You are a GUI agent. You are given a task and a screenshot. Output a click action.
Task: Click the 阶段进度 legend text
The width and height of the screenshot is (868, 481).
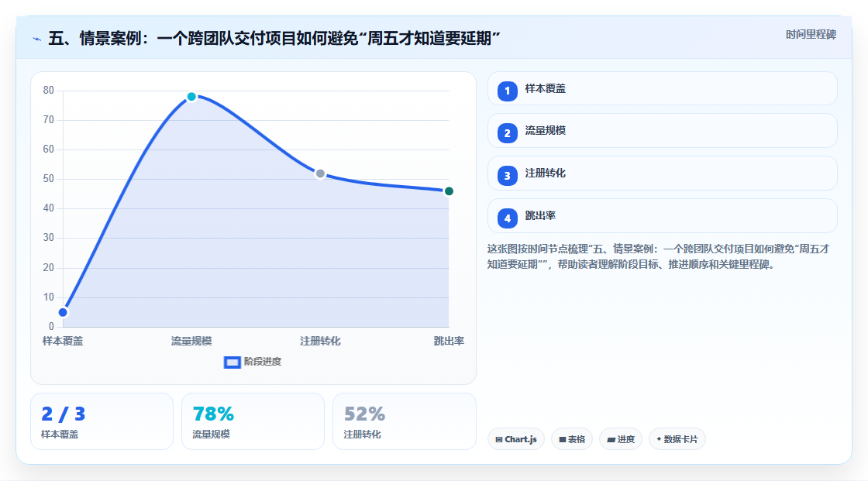point(263,362)
